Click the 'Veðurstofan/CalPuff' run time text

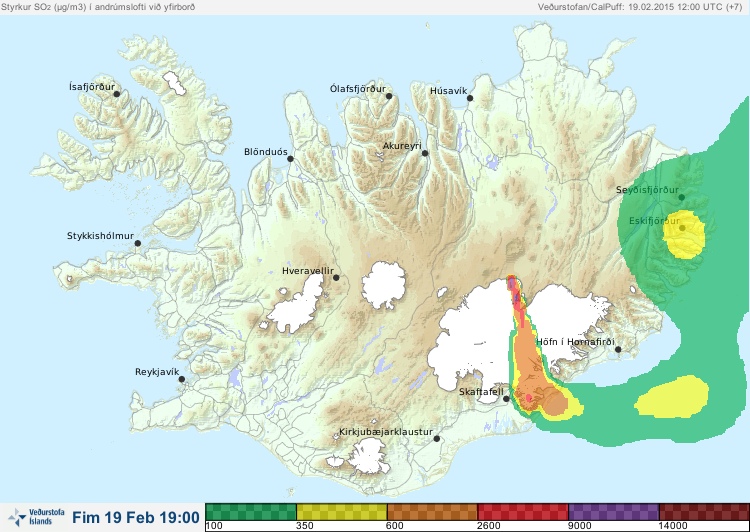(640, 7)
